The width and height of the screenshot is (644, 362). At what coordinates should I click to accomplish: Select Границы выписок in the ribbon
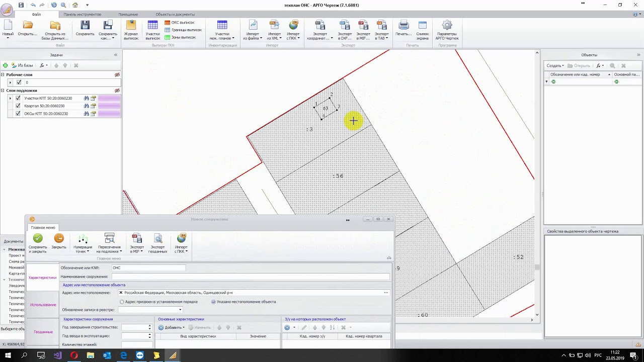click(183, 30)
